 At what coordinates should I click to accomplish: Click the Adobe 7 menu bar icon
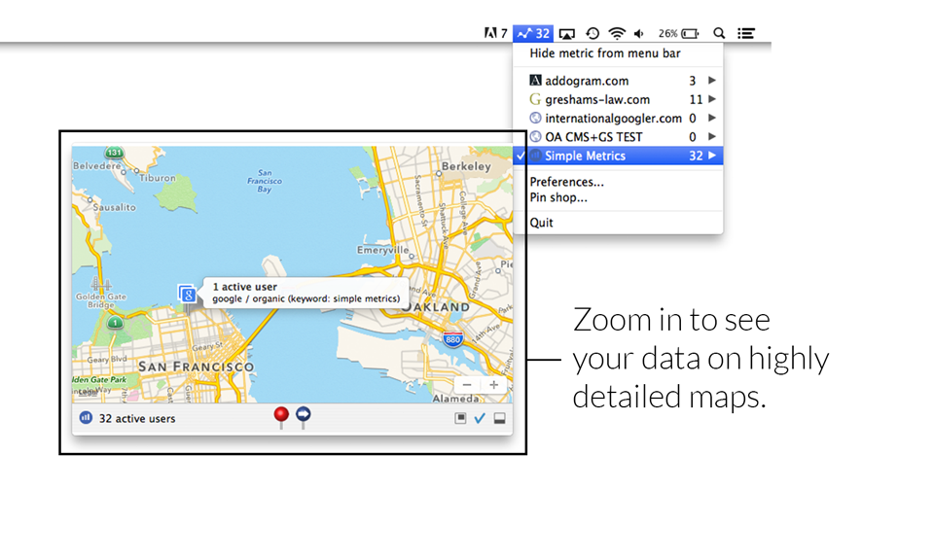click(x=495, y=33)
